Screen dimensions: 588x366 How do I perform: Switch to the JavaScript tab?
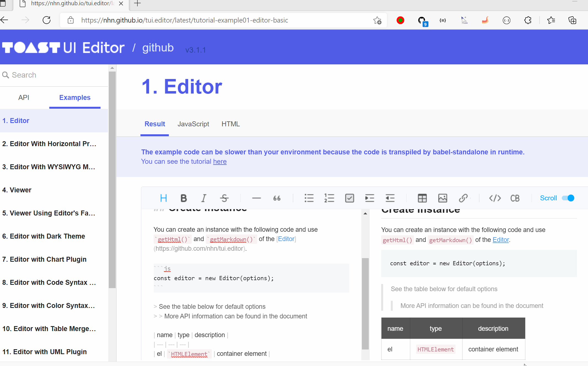193,124
